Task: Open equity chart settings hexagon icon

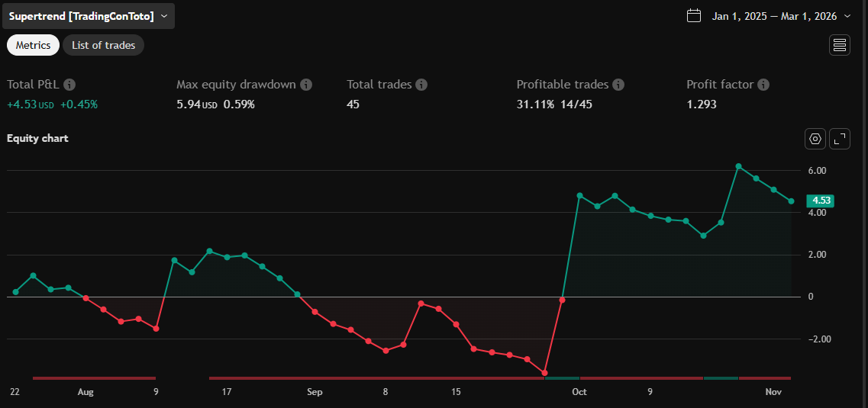Action: [815, 139]
